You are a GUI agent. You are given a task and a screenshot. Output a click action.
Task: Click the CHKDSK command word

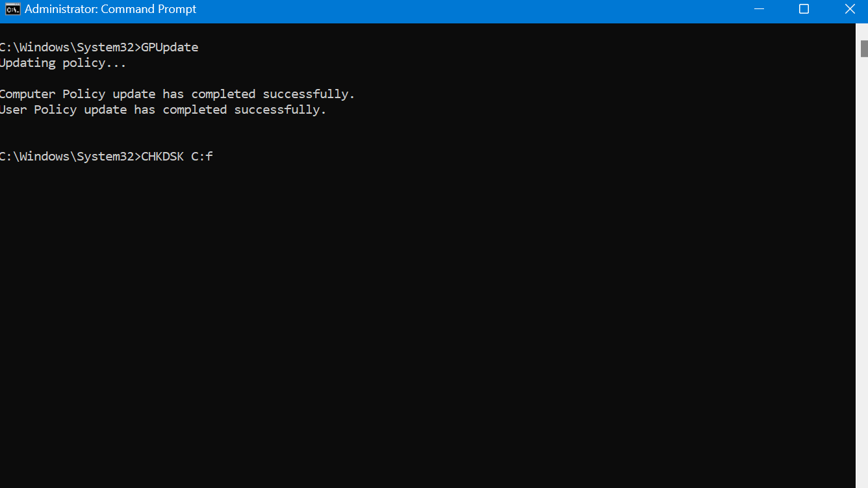tap(162, 157)
